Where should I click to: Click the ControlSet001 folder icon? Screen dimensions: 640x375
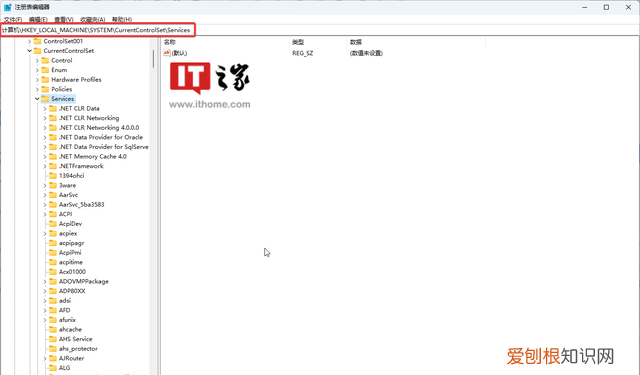[x=38, y=41]
